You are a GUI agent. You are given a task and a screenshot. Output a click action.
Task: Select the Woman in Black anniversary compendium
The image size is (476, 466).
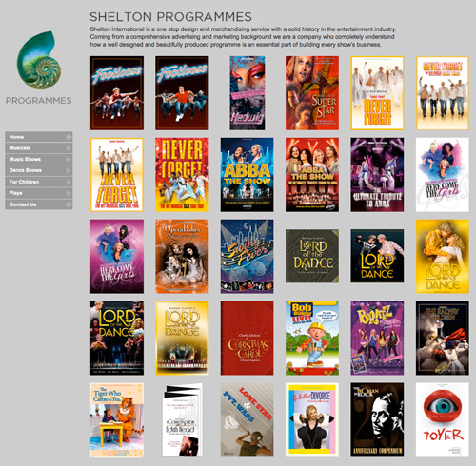[377, 420]
